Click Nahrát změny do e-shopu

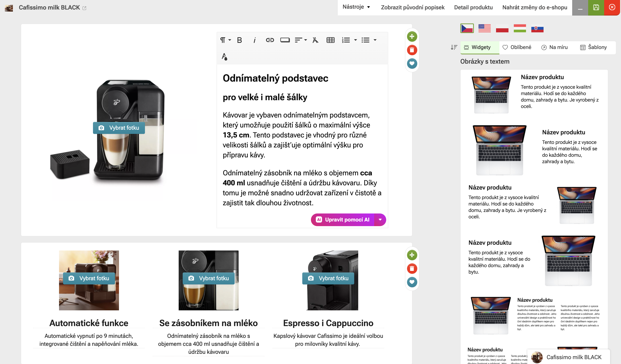[534, 7]
